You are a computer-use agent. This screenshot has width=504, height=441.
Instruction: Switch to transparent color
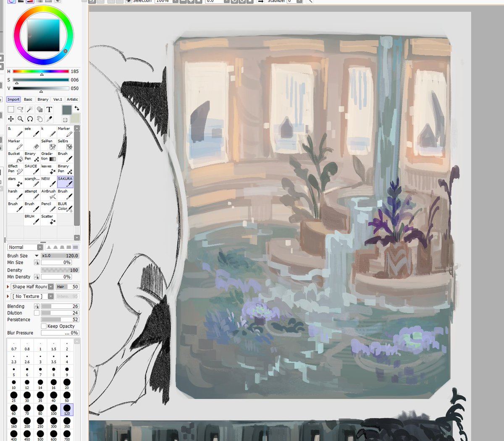65,120
